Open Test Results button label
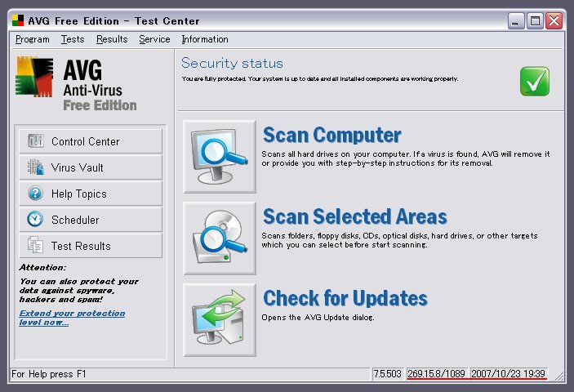Image resolution: width=574 pixels, height=392 pixels. 81,246
